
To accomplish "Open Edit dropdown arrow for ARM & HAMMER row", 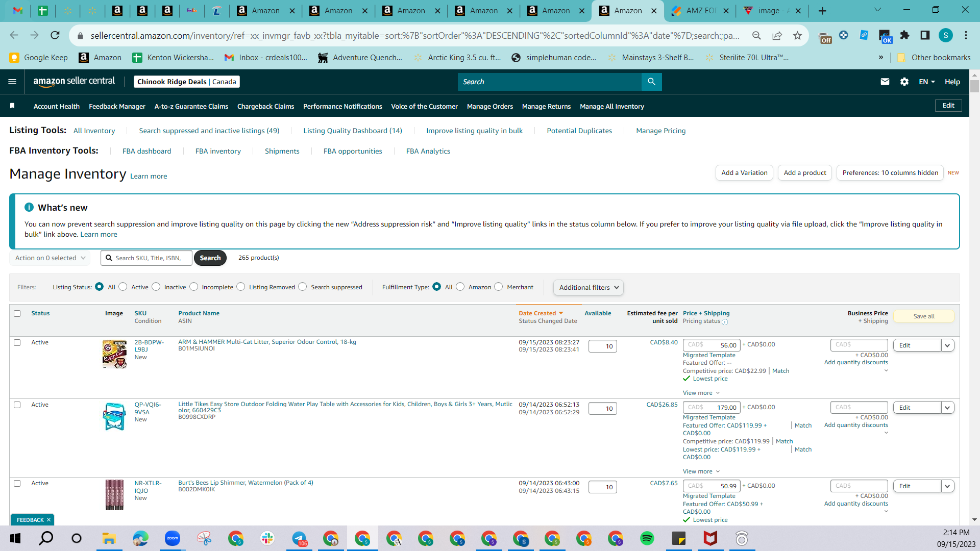I will 948,345.
